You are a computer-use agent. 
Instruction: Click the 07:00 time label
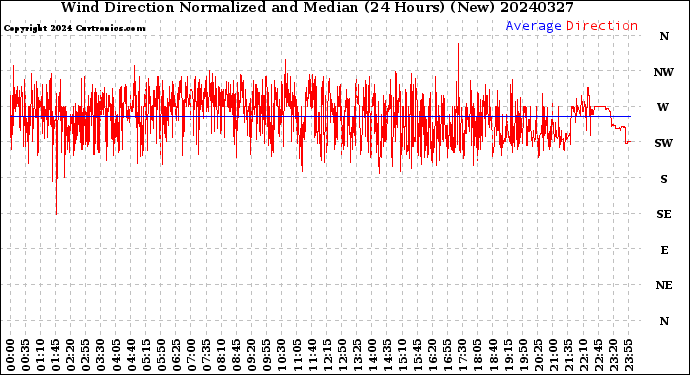point(191,355)
